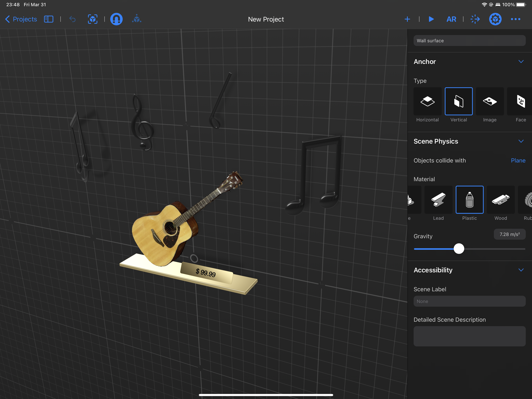Click the Gravity slider handle
Image resolution: width=532 pixels, height=399 pixels.
click(459, 249)
